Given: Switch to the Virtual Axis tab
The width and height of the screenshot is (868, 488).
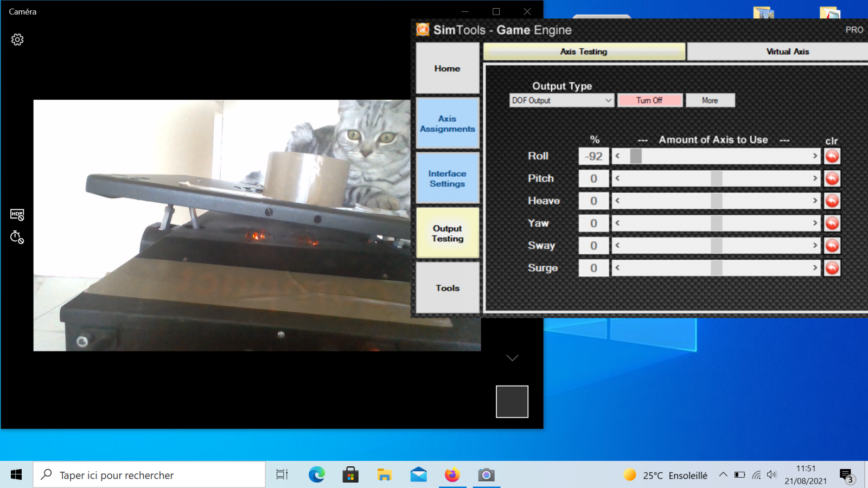Looking at the screenshot, I should [x=787, y=52].
